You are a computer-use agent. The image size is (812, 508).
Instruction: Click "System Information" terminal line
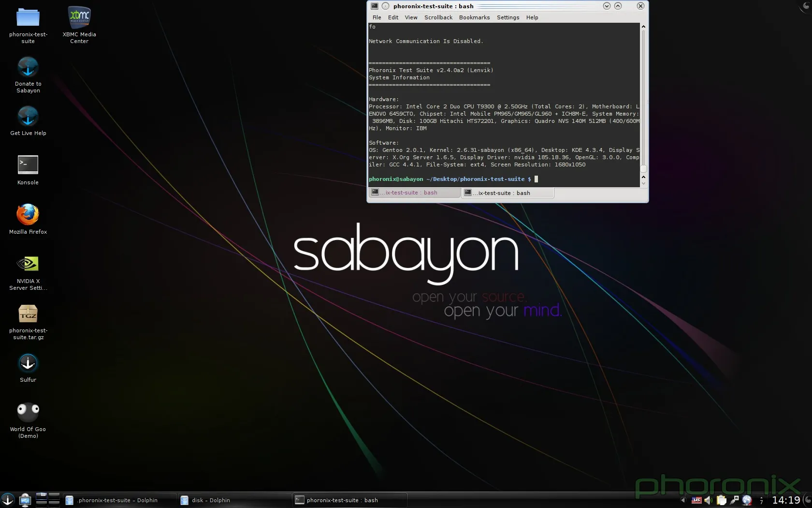[x=399, y=77]
